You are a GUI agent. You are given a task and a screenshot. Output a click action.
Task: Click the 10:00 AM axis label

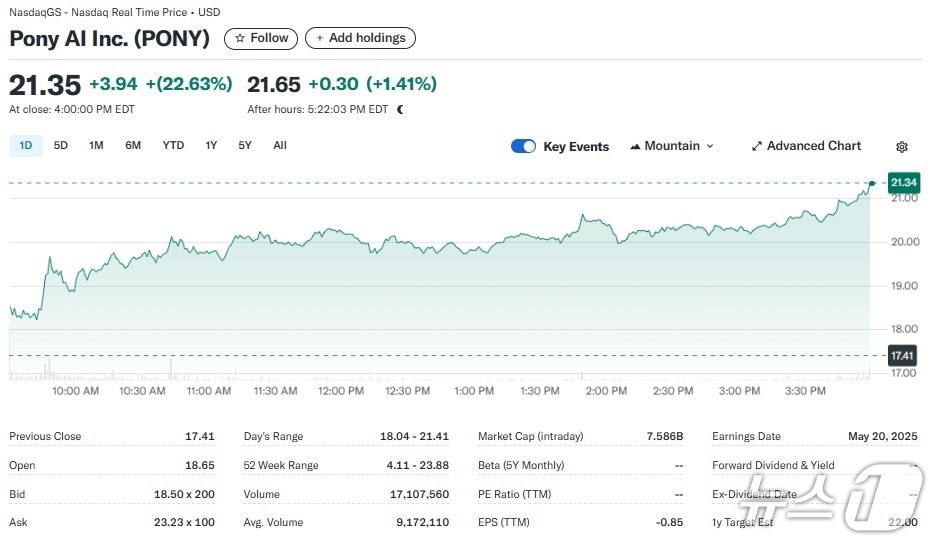click(75, 391)
